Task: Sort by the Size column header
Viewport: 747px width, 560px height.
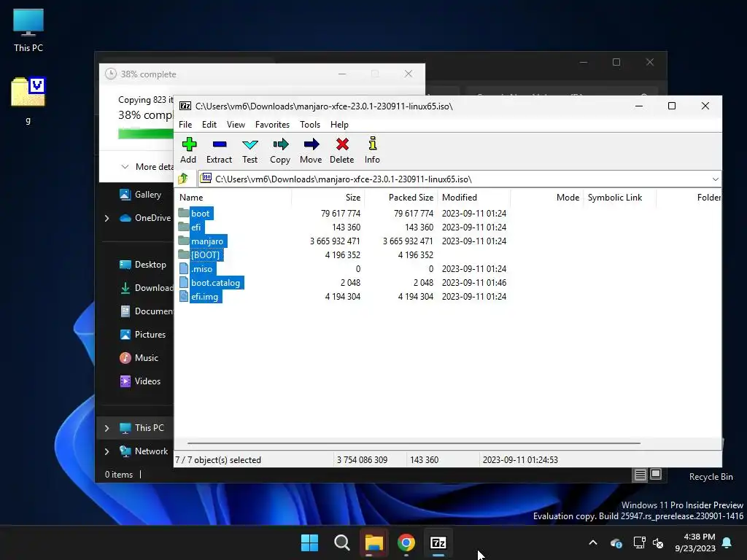Action: click(328, 197)
